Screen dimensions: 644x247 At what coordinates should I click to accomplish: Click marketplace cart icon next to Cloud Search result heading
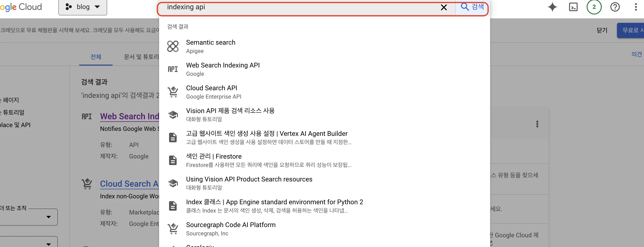pyautogui.click(x=87, y=184)
